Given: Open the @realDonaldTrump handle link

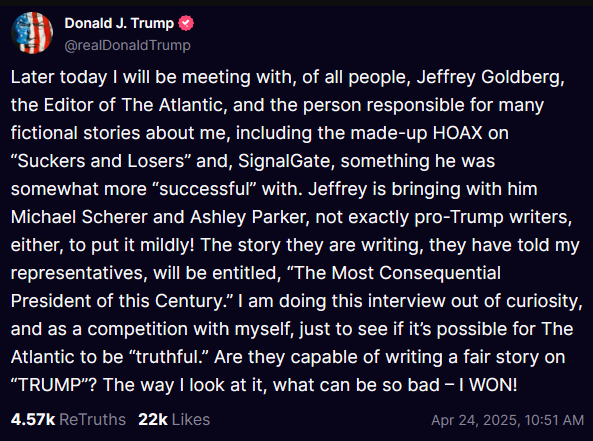Looking at the screenshot, I should (x=127, y=45).
